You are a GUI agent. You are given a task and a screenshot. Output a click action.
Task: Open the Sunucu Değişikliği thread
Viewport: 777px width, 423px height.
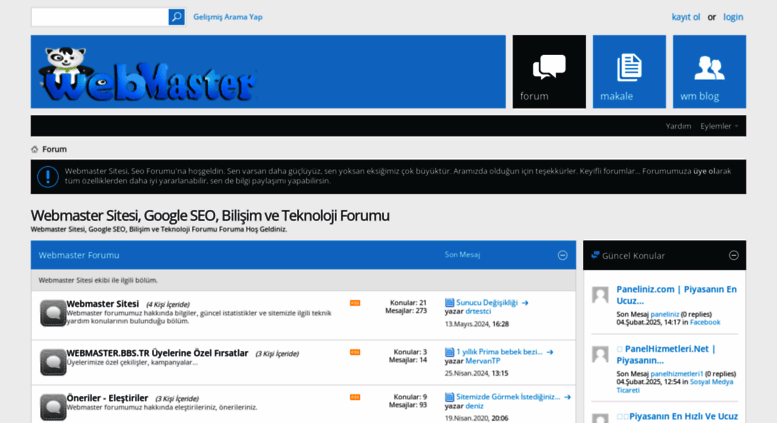(487, 303)
